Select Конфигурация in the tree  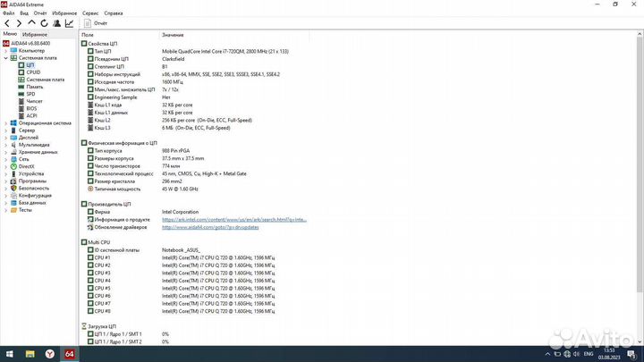(x=35, y=196)
